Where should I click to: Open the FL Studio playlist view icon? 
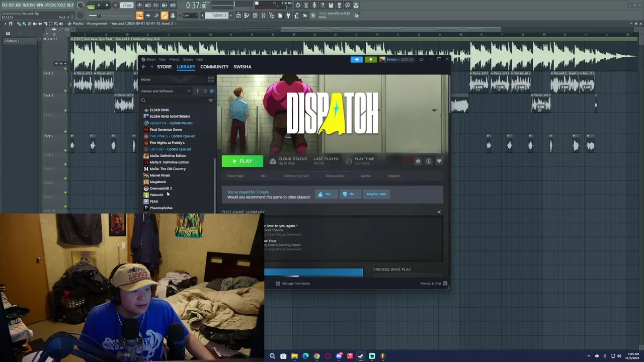pyautogui.click(x=238, y=15)
